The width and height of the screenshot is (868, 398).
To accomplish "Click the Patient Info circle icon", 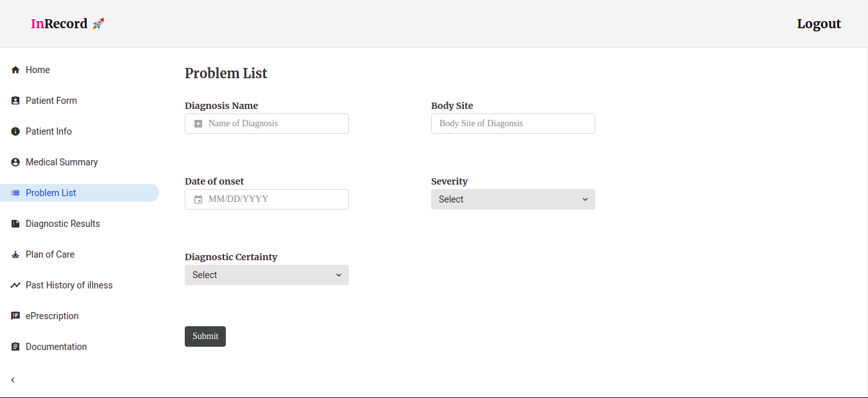I will click(15, 131).
